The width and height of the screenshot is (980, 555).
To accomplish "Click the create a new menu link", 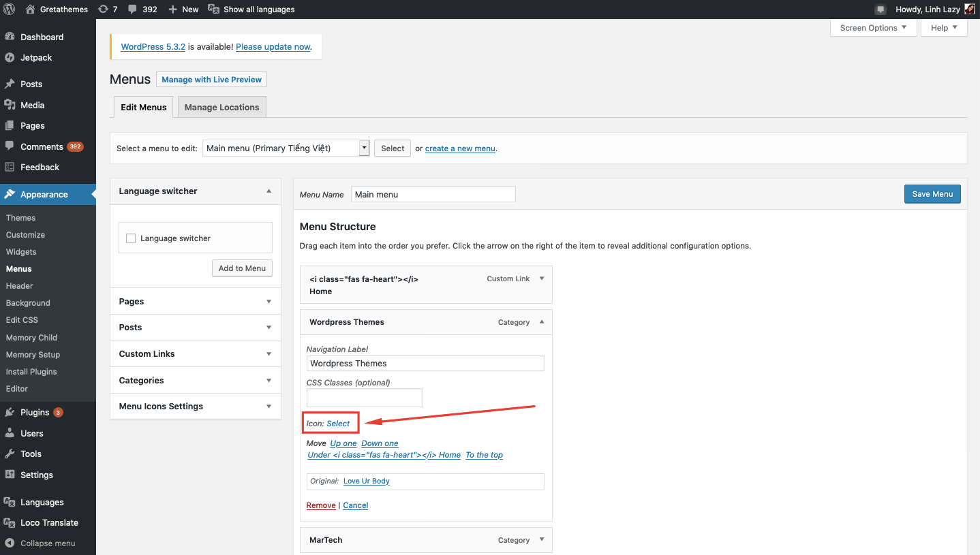I will [x=460, y=148].
